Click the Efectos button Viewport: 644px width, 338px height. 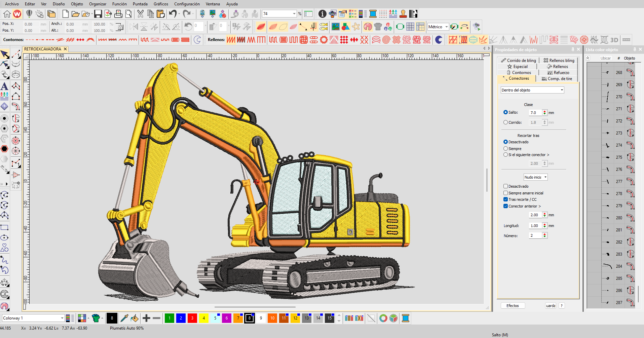point(513,306)
